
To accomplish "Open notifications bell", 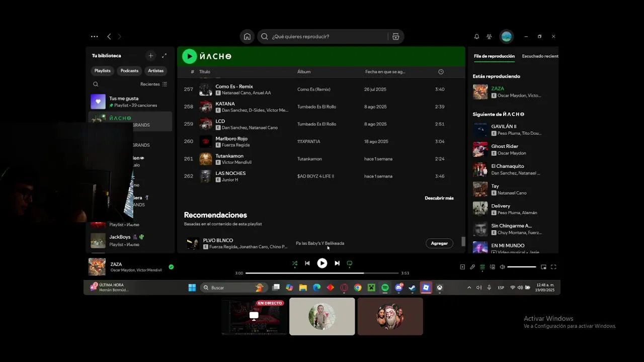I will pos(476,37).
